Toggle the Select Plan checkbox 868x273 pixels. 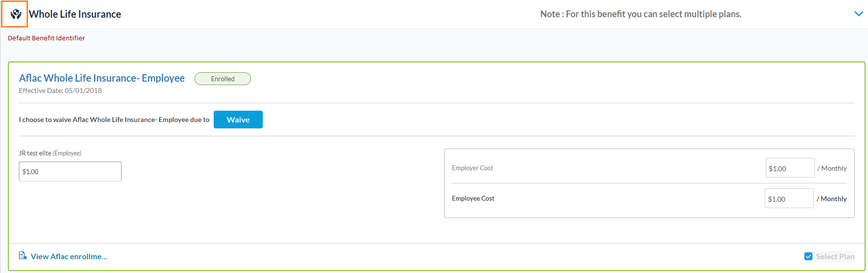[808, 256]
